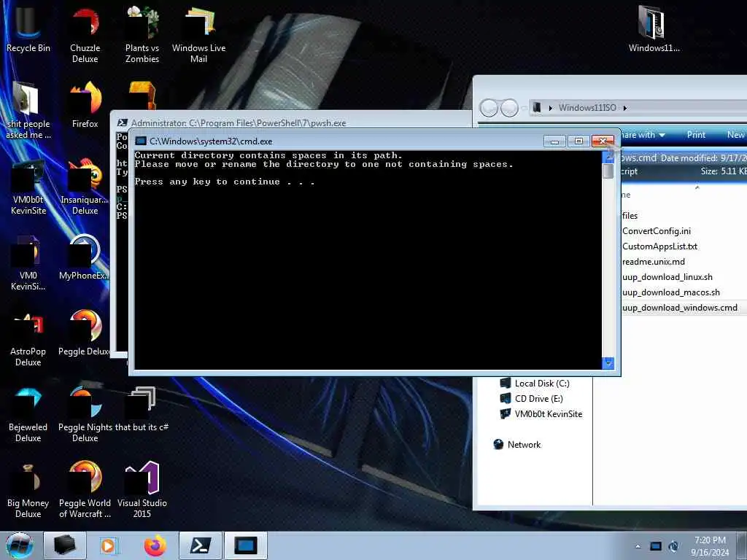The image size is (747, 560).
Task: Switch to the cmd.exe taskbar button
Action: [x=246, y=545]
